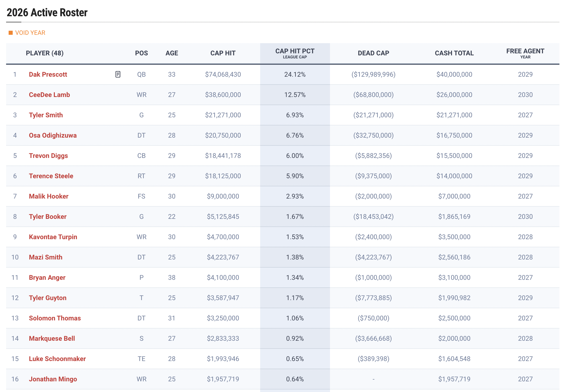The image size is (564, 392).
Task: Open Tyler Smith player link
Action: point(46,115)
